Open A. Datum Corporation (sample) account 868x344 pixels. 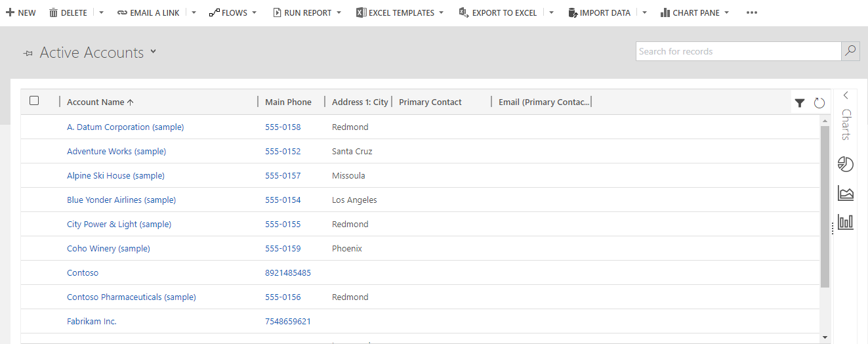(x=125, y=127)
